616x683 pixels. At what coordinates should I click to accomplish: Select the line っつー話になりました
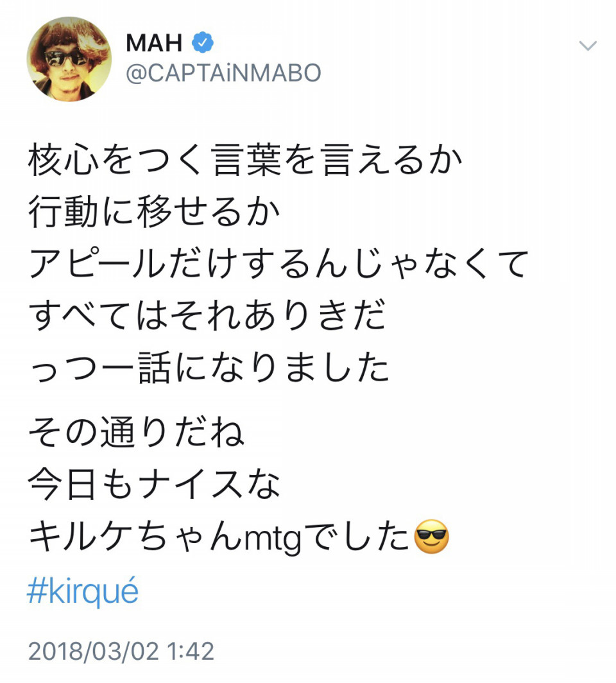209,367
